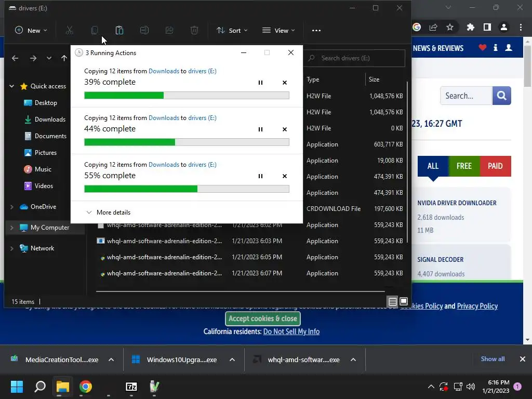Select Desktop in navigation pane

pos(41,103)
